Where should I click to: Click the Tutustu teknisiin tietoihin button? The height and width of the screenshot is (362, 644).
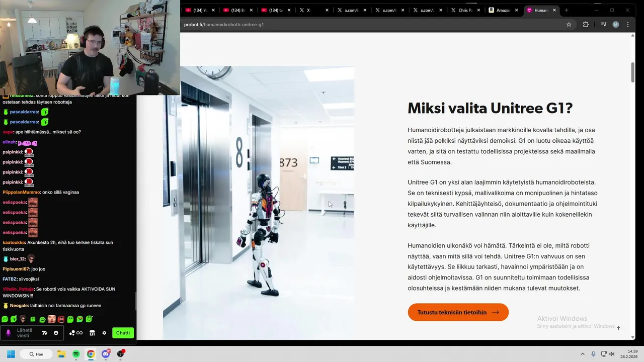click(x=458, y=312)
